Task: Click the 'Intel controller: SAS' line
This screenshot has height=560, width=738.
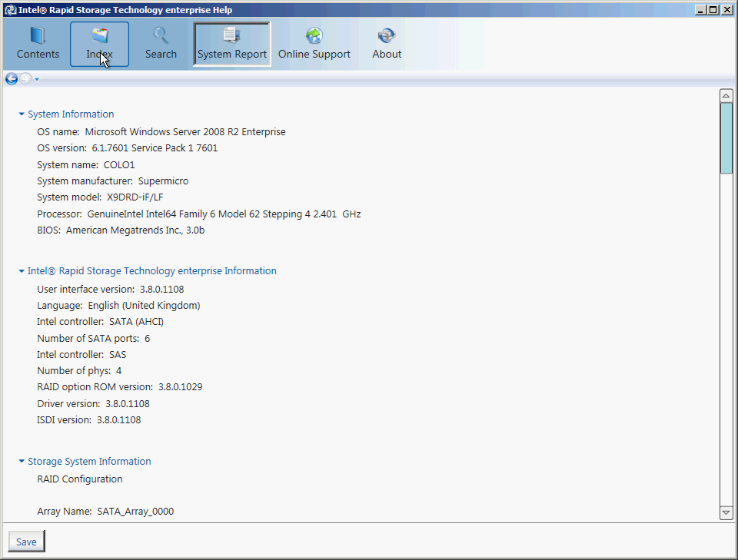Action: [82, 355]
